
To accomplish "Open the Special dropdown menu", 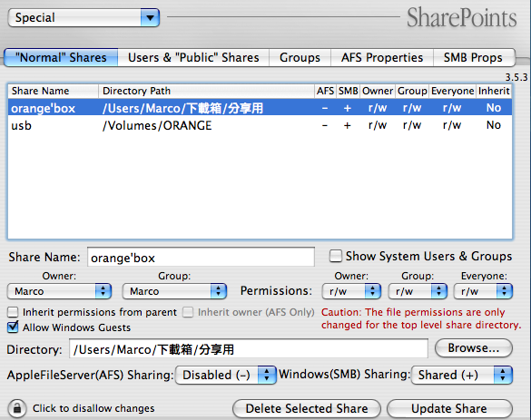I will 84,17.
